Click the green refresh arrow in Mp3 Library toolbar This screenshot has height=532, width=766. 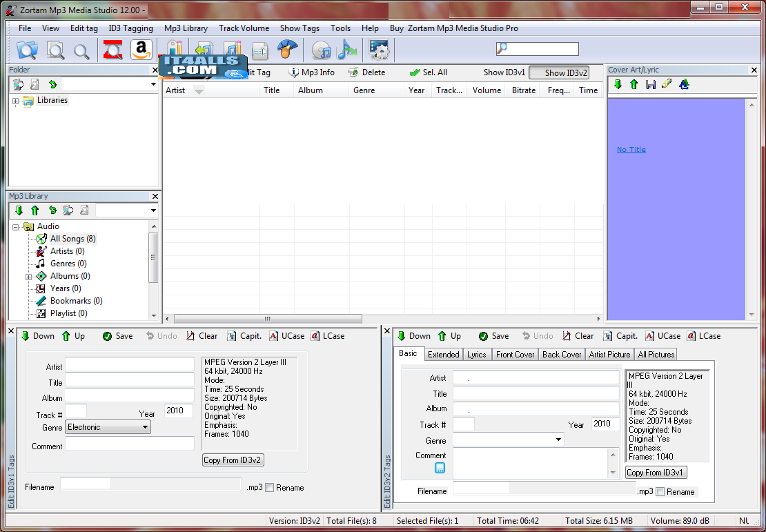pyautogui.click(x=52, y=210)
